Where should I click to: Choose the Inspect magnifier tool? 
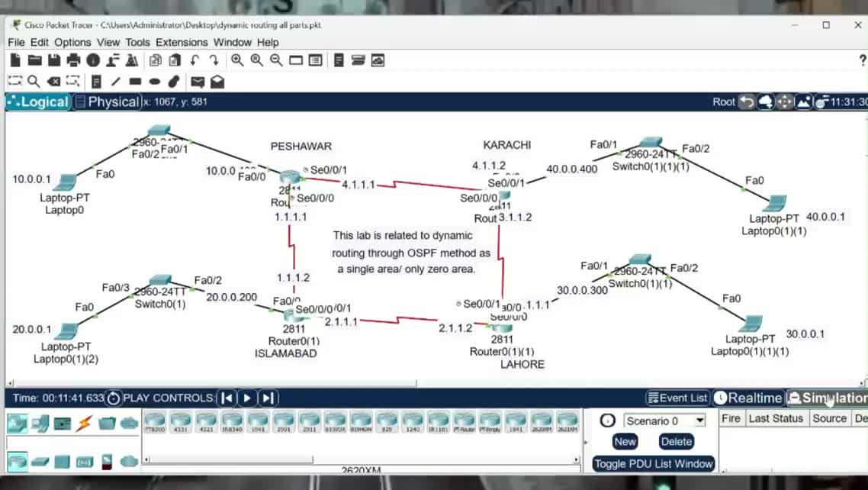34,82
